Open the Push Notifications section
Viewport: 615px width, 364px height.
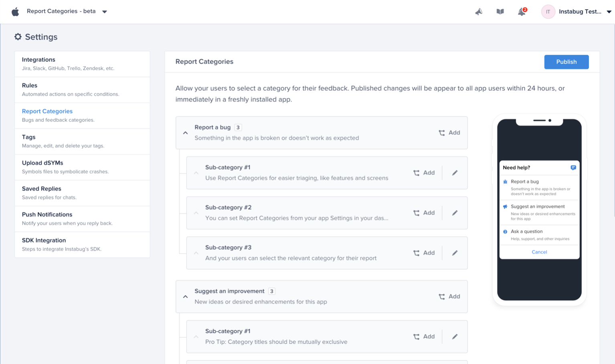click(82, 219)
